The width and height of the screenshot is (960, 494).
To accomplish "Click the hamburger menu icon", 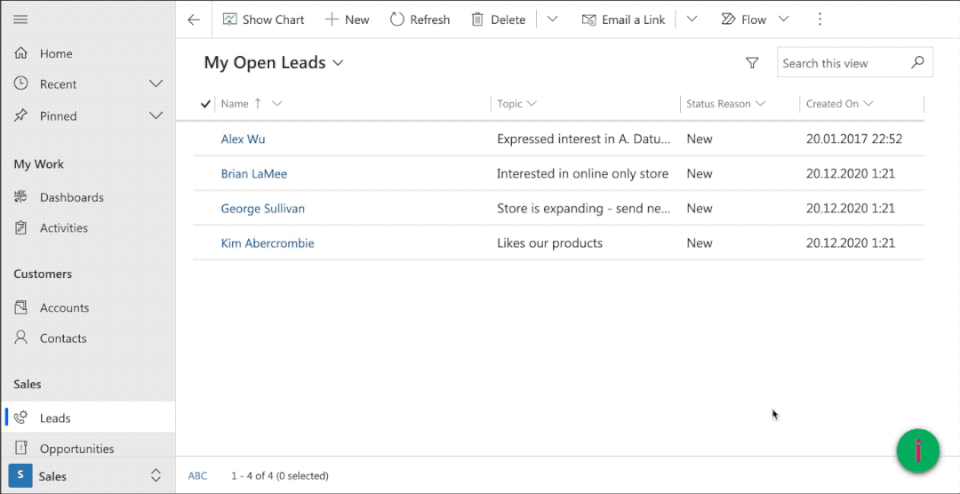I will click(20, 19).
